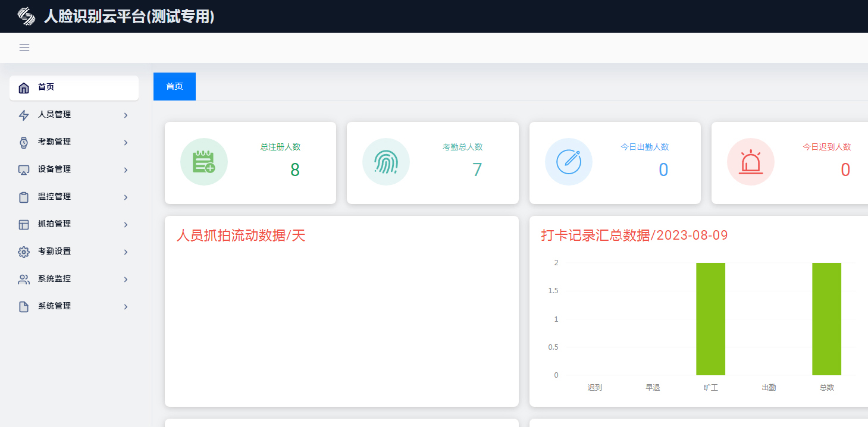
Task: Click the 人脸识别云平台 header title
Action: [129, 17]
